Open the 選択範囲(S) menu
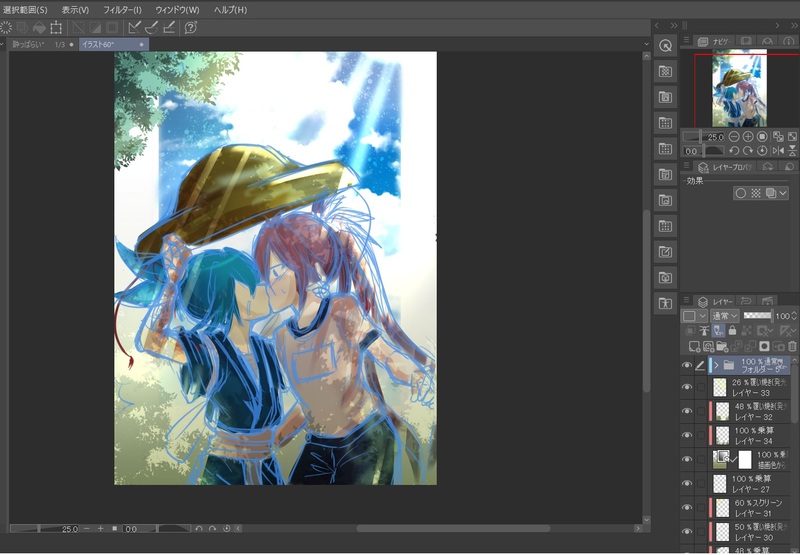Screen dimensions: 800x555 (25, 10)
